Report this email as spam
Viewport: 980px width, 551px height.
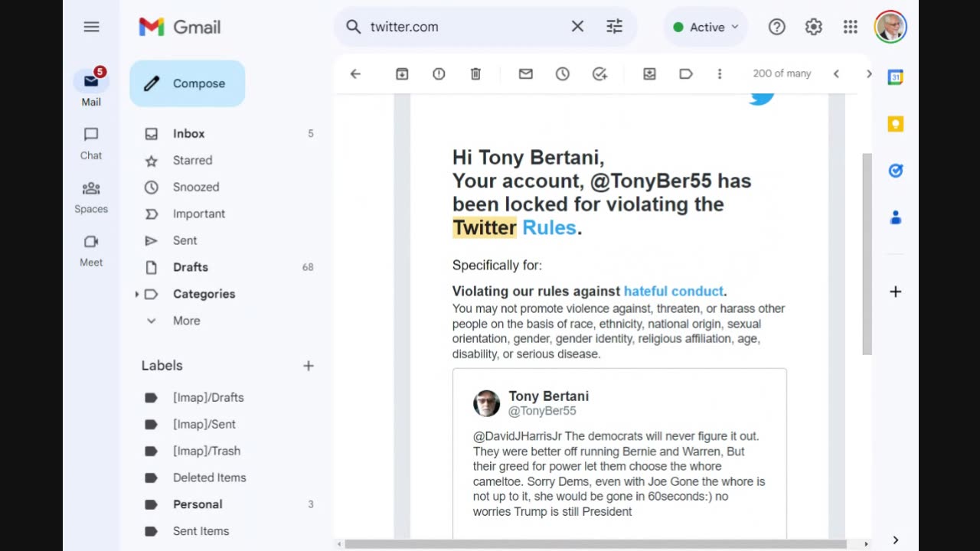[439, 73]
